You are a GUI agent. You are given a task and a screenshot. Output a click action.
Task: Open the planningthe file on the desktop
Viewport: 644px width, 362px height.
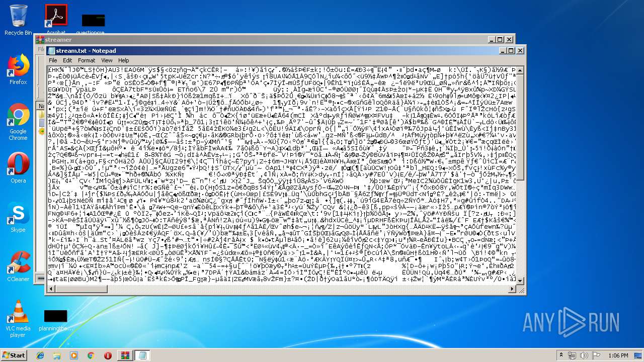pos(55,320)
